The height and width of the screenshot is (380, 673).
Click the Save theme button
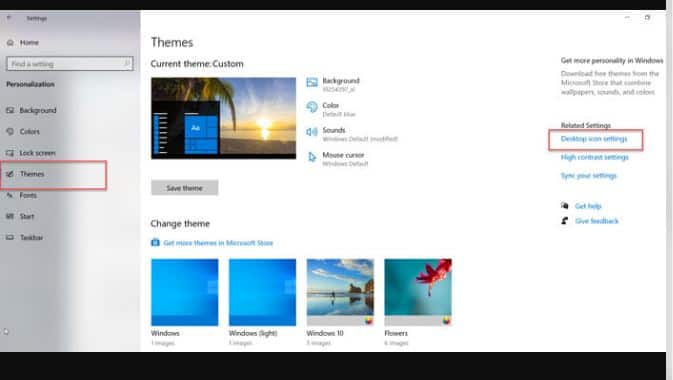(185, 188)
